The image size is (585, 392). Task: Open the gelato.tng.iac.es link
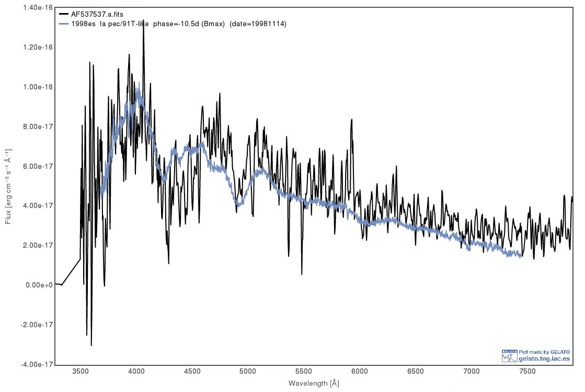pyautogui.click(x=544, y=359)
